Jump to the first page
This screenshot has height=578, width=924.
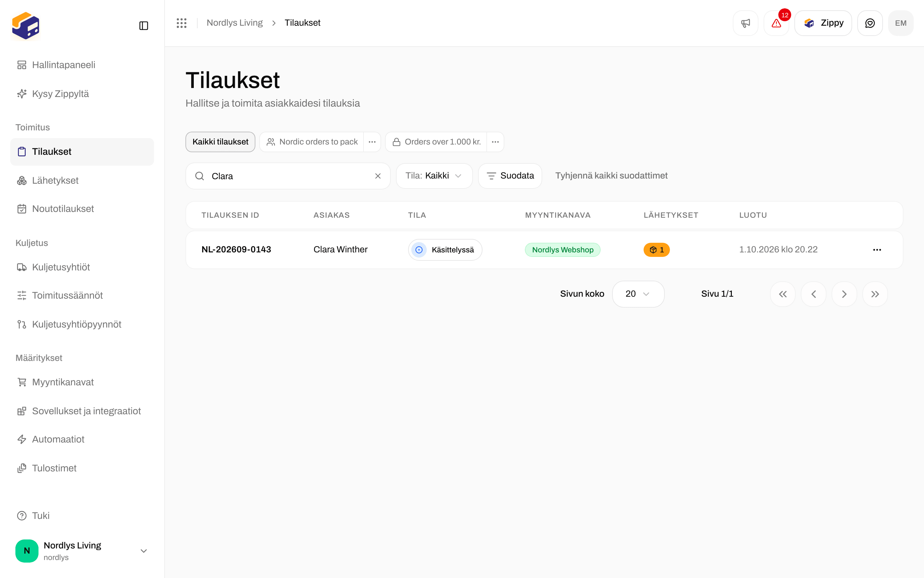point(783,294)
